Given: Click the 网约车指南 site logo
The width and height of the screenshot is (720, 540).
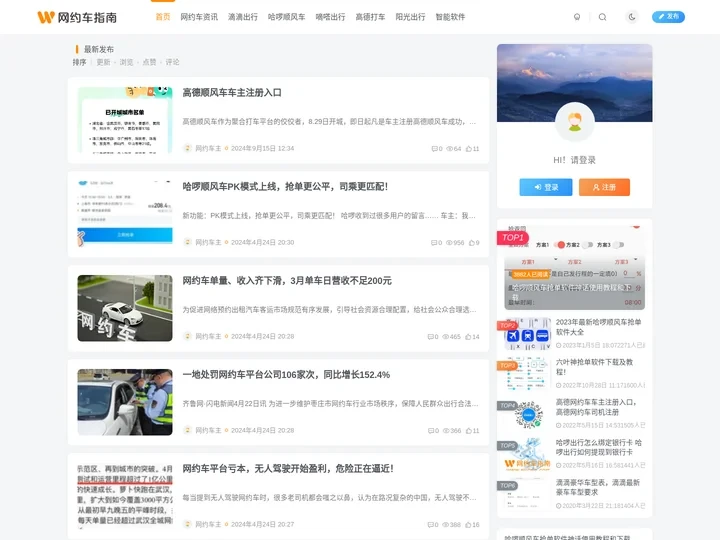Looking at the screenshot, I should pyautogui.click(x=77, y=17).
